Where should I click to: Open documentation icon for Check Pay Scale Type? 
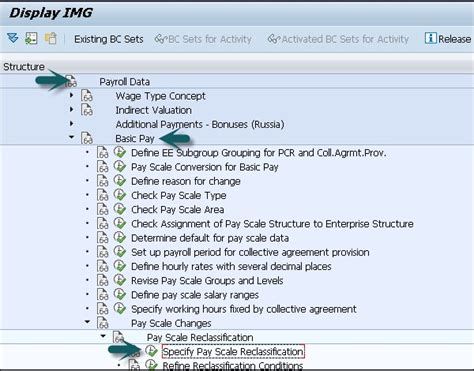(x=103, y=195)
